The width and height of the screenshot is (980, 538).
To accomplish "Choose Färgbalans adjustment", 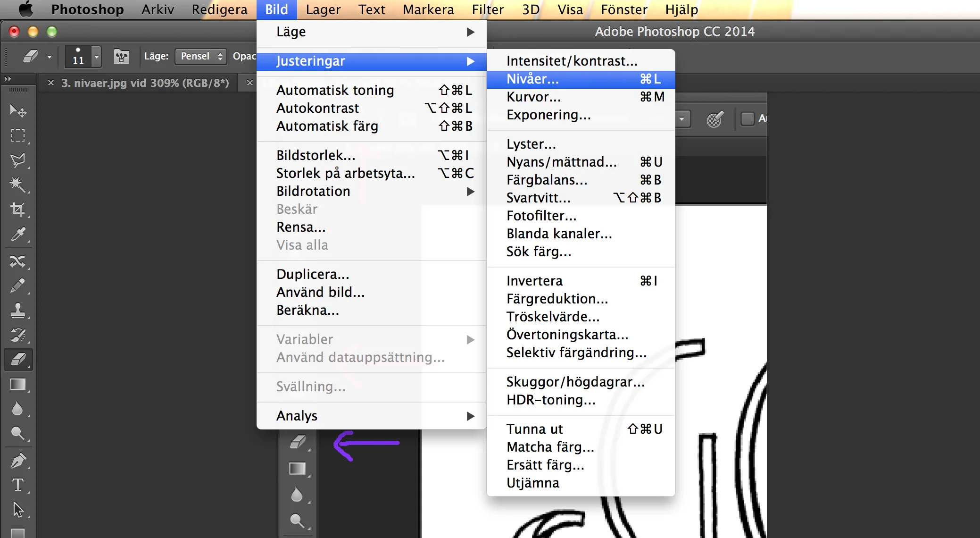I will coord(581,180).
